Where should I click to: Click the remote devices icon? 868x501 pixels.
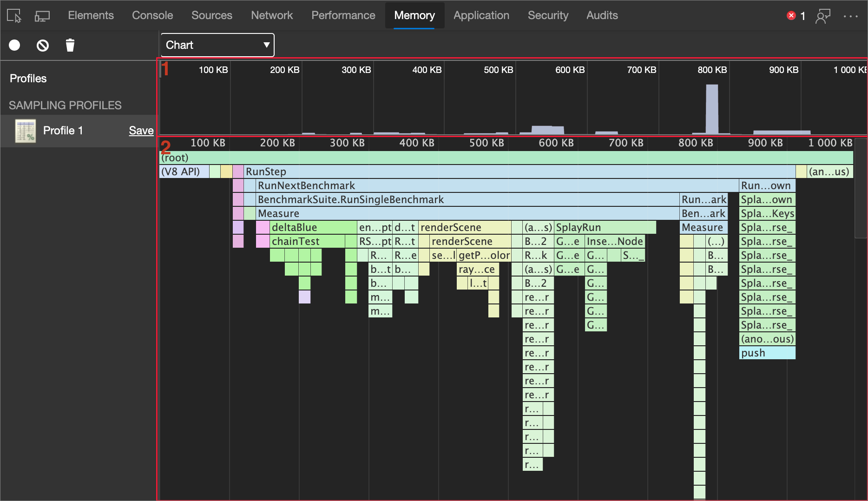click(823, 15)
